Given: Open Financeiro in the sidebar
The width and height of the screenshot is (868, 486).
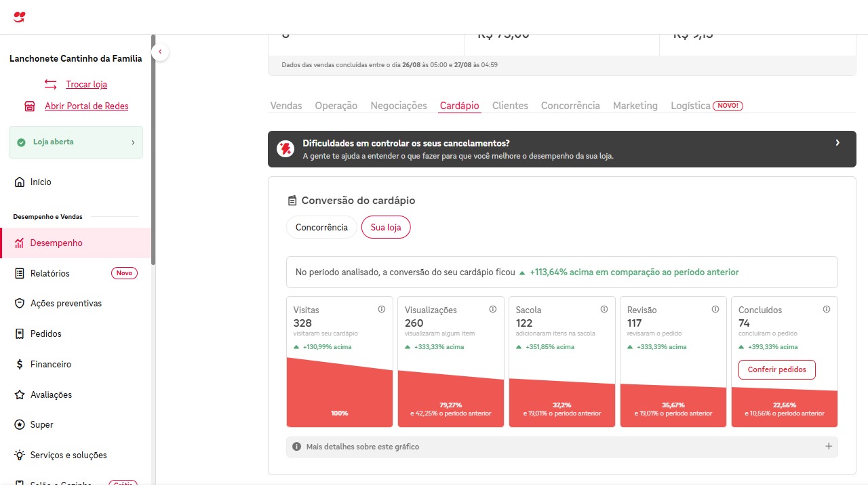Looking at the screenshot, I should 51,365.
